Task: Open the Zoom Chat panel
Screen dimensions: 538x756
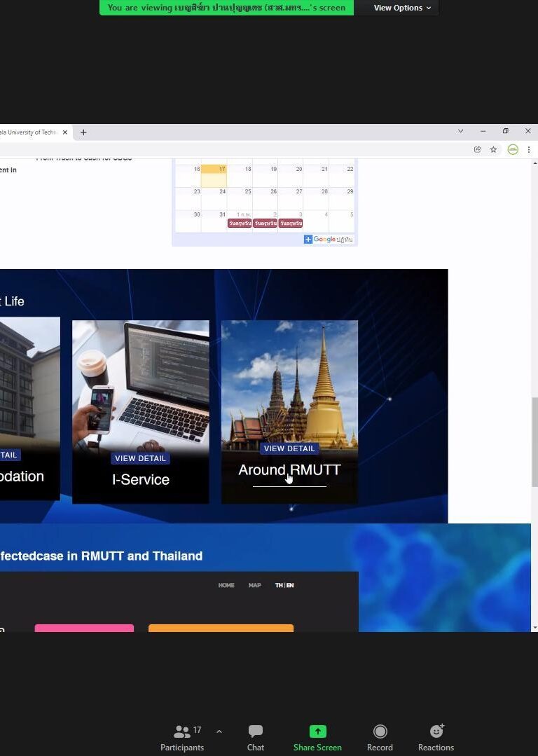Action: pyautogui.click(x=256, y=738)
